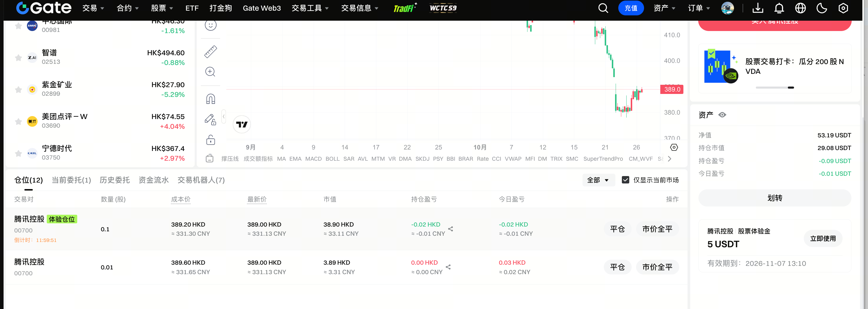Uncheck 仅显示当前市场 checkbox
The width and height of the screenshot is (868, 309).
[625, 180]
